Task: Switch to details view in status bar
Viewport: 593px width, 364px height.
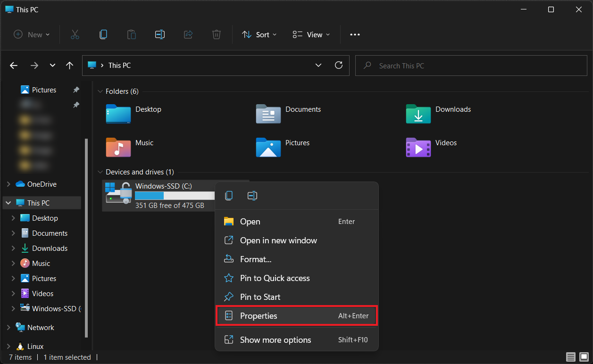Action: (x=571, y=357)
